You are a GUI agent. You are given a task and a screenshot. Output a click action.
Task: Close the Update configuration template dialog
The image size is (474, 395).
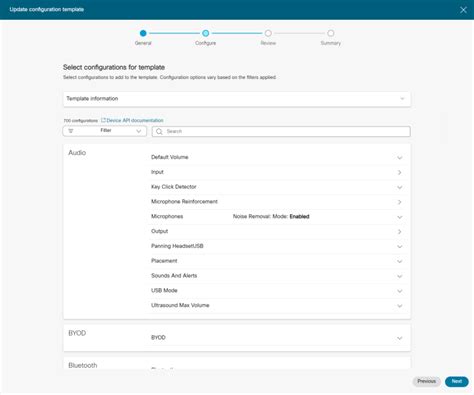pos(463,10)
